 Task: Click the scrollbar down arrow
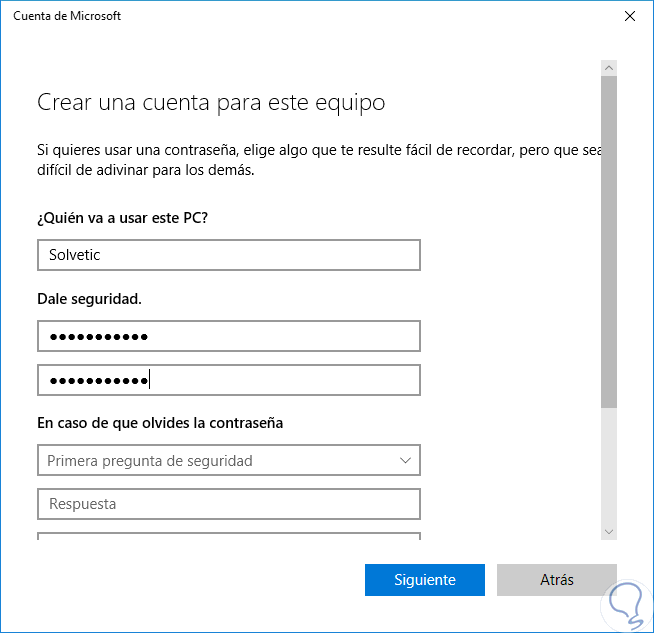tap(608, 532)
